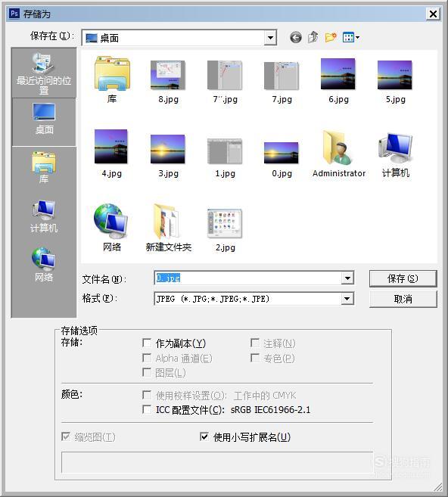Select the 1.jpg file
The width and height of the screenshot is (448, 497).
point(225,157)
